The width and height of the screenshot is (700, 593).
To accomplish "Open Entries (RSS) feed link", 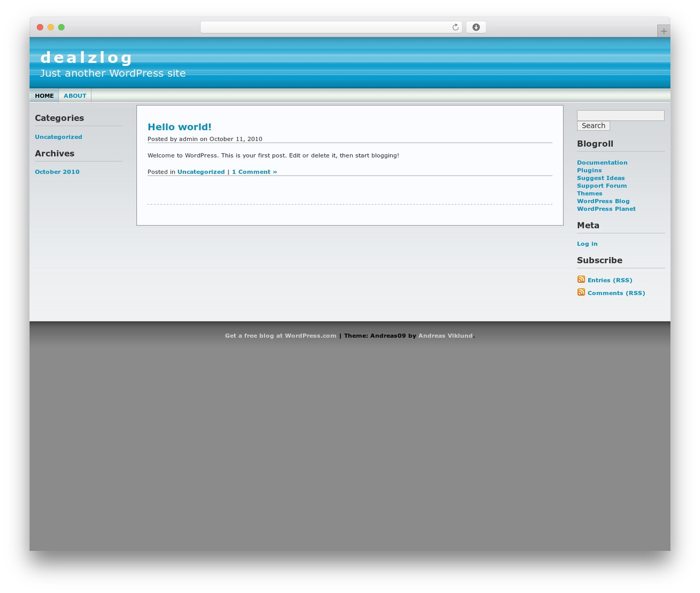I will [610, 280].
